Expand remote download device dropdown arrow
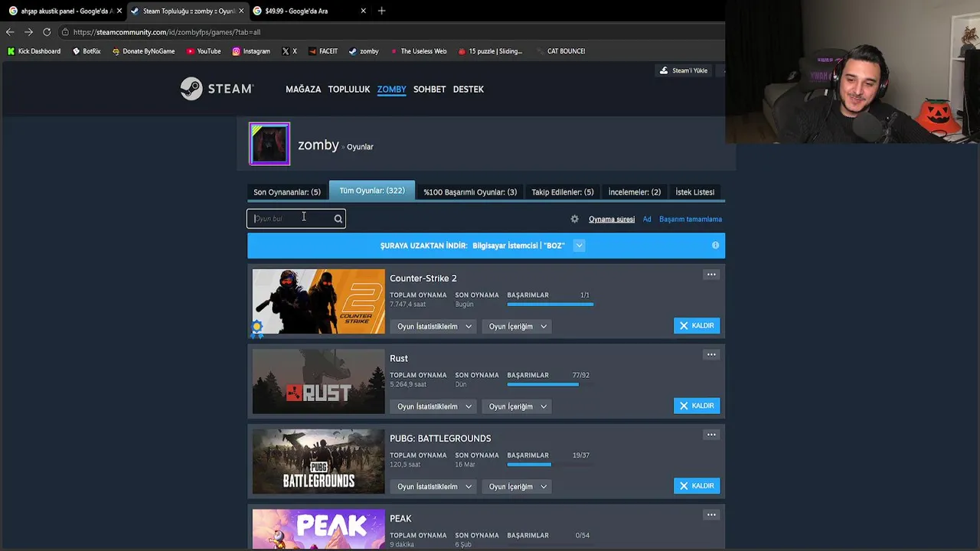Viewport: 980px width, 551px height. (x=579, y=246)
